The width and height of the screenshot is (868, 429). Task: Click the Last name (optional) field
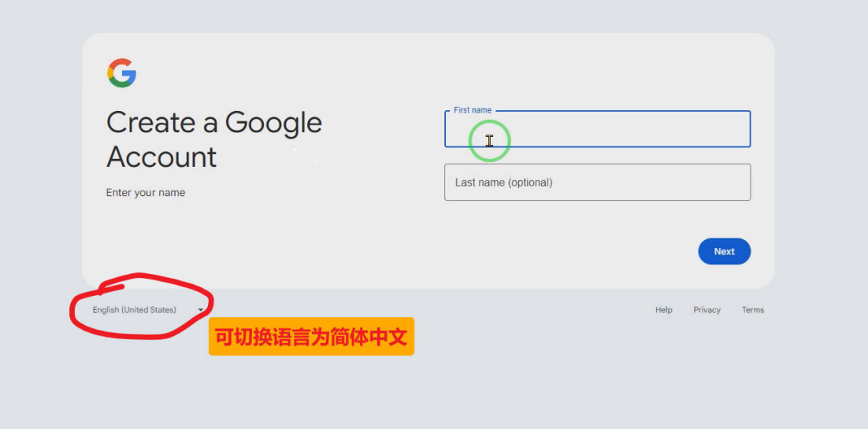coord(597,182)
